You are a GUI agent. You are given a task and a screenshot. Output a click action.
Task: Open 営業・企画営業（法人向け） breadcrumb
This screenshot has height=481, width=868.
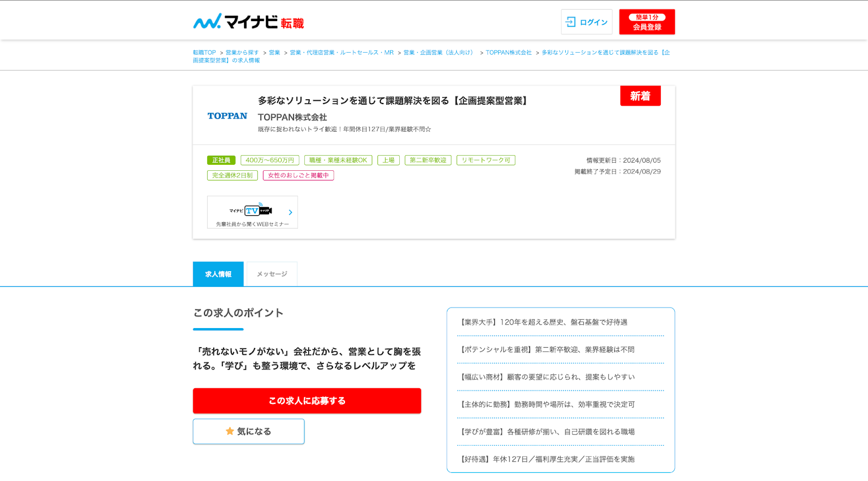pos(439,53)
